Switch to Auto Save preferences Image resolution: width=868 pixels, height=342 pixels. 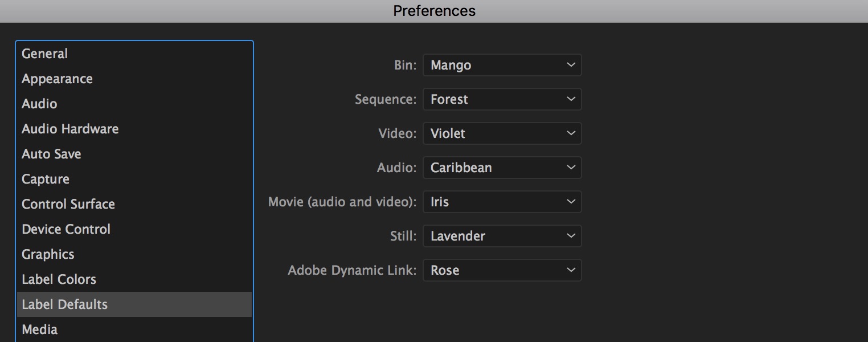134,154
